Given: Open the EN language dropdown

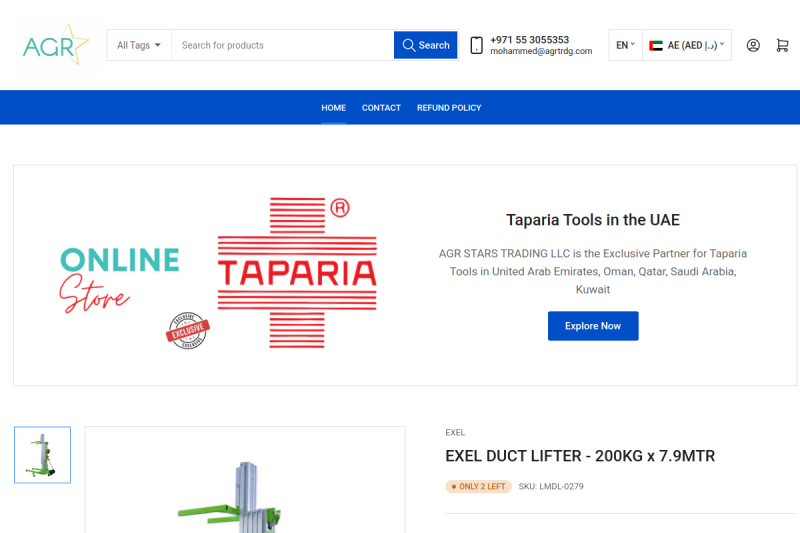Looking at the screenshot, I should 626,45.
